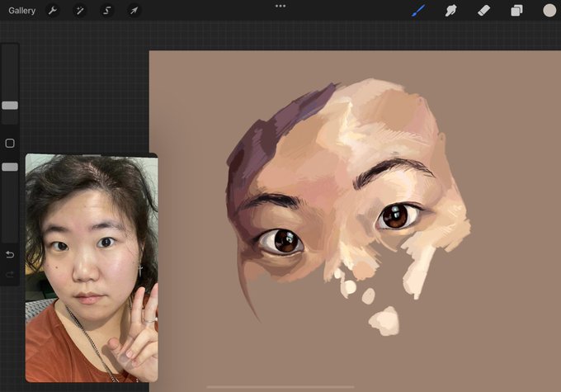Image resolution: width=561 pixels, height=392 pixels.
Task: Open the Actions wrench menu
Action: pyautogui.click(x=53, y=11)
